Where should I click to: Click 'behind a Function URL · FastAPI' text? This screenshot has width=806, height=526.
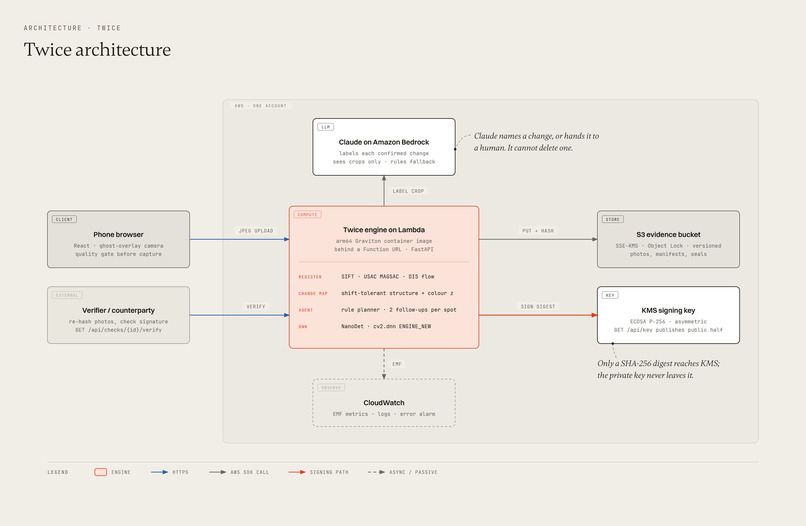click(x=384, y=249)
